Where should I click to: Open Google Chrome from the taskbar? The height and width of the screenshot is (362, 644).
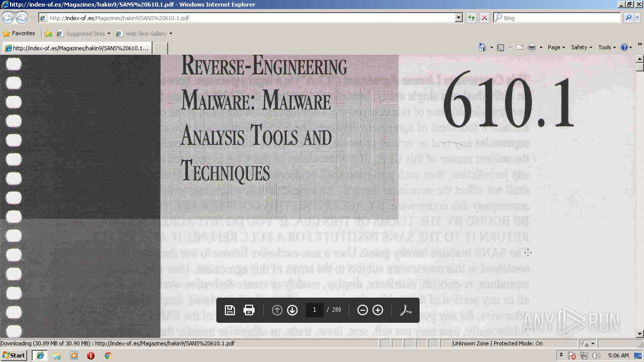tap(108, 355)
